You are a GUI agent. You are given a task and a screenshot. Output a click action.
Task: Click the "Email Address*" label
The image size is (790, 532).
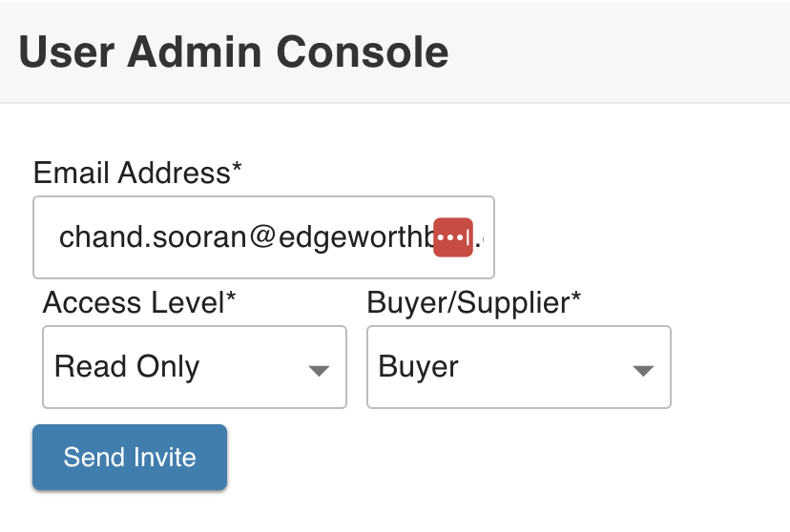coord(137,173)
